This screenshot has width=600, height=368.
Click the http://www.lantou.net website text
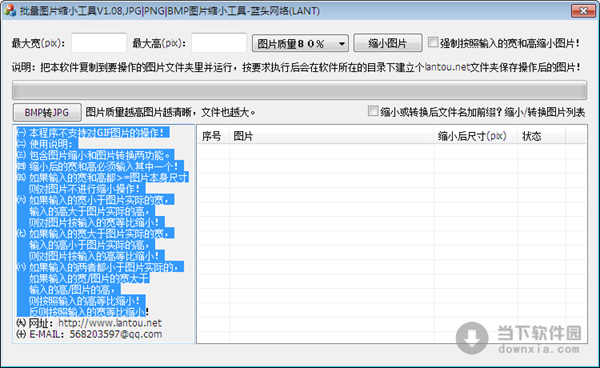(x=110, y=323)
